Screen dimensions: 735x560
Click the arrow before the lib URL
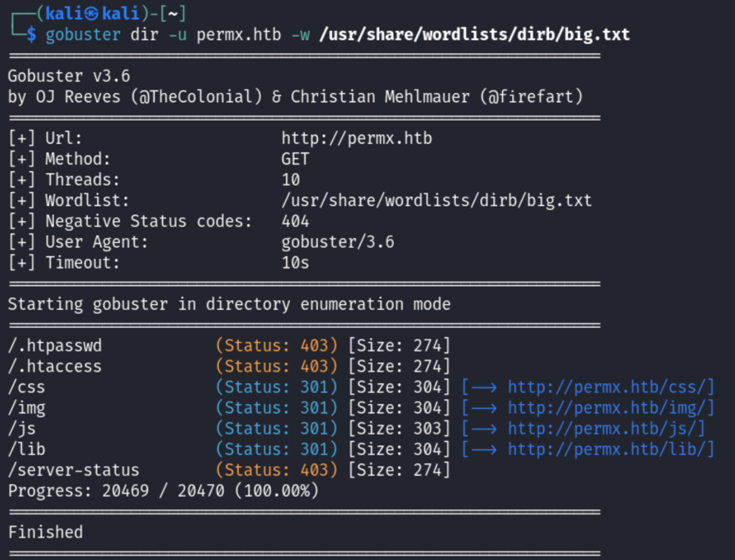484,450
